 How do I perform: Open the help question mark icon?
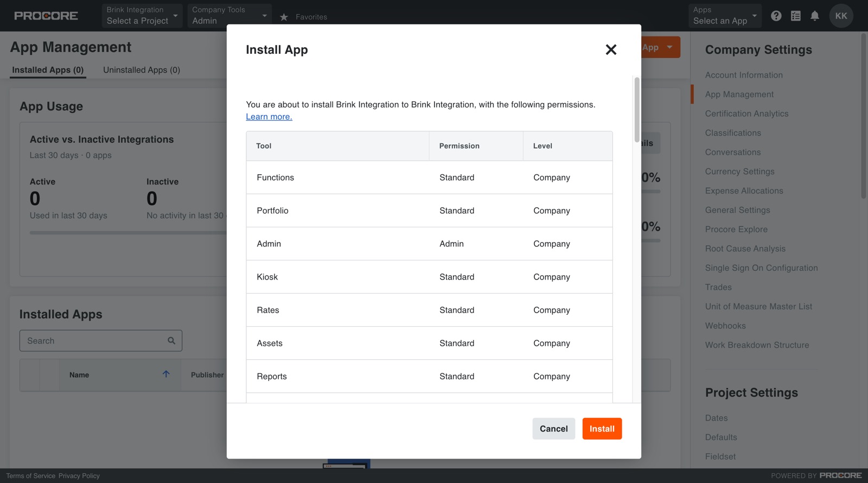pos(776,16)
